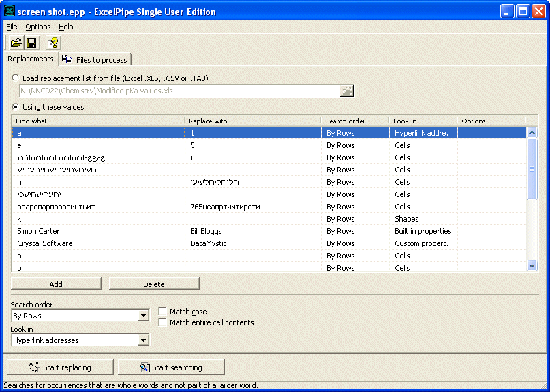550x392 pixels.
Task: Click the 'Built in properties' cell
Action: point(423,231)
